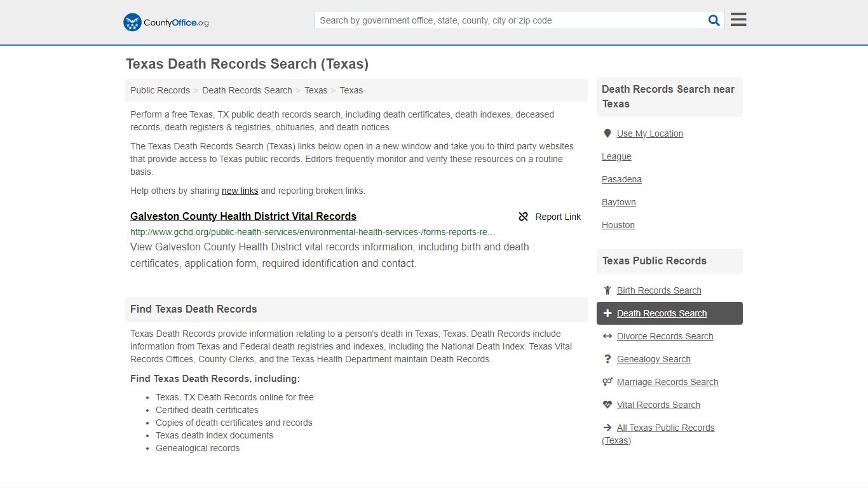
Task: Click the Vital Records heartbeat icon
Action: 607,405
